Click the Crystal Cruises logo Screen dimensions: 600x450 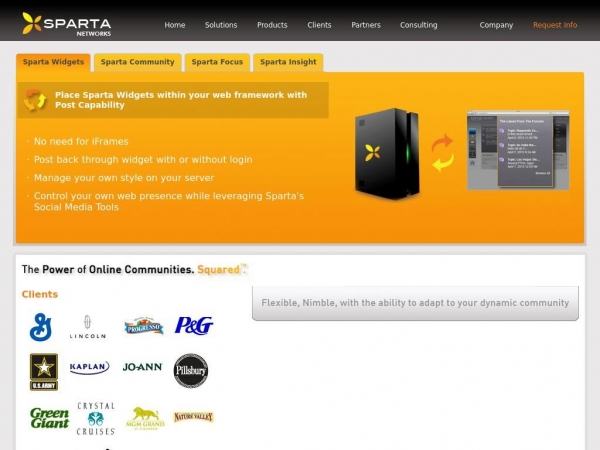[96, 419]
